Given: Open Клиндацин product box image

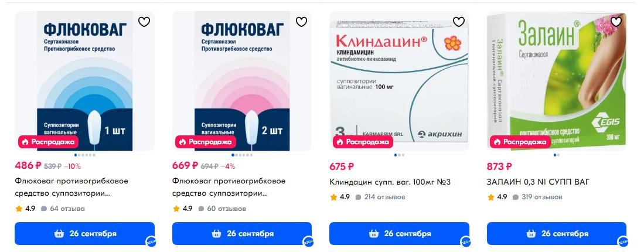Looking at the screenshot, I should click(x=399, y=81).
